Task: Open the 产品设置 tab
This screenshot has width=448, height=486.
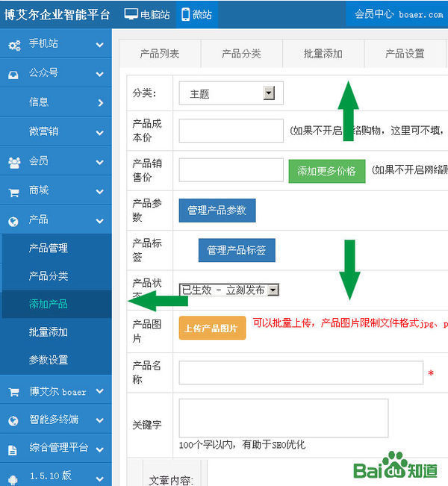Action: [405, 54]
